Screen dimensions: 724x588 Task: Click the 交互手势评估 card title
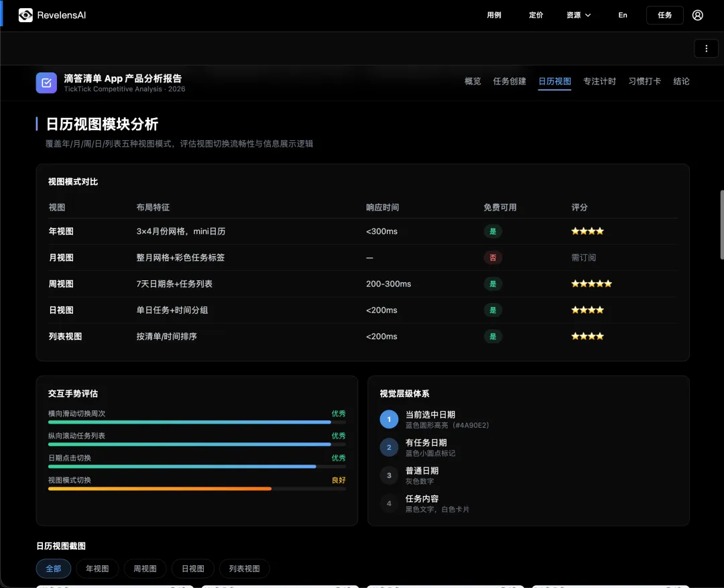(x=73, y=394)
